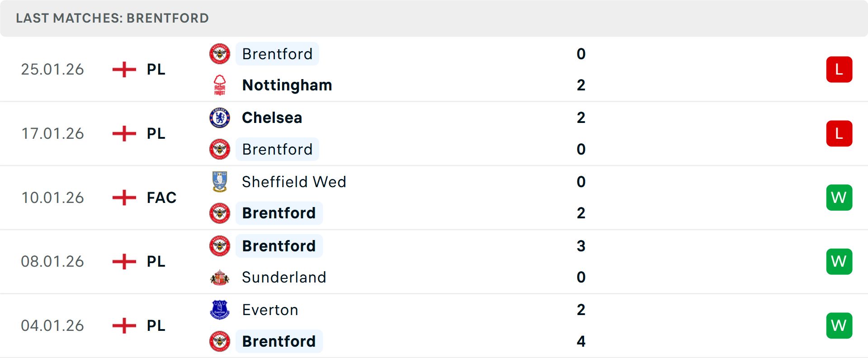Click green W badge for Sunderland match
Image resolution: width=868 pixels, height=358 pixels.
[x=839, y=262]
